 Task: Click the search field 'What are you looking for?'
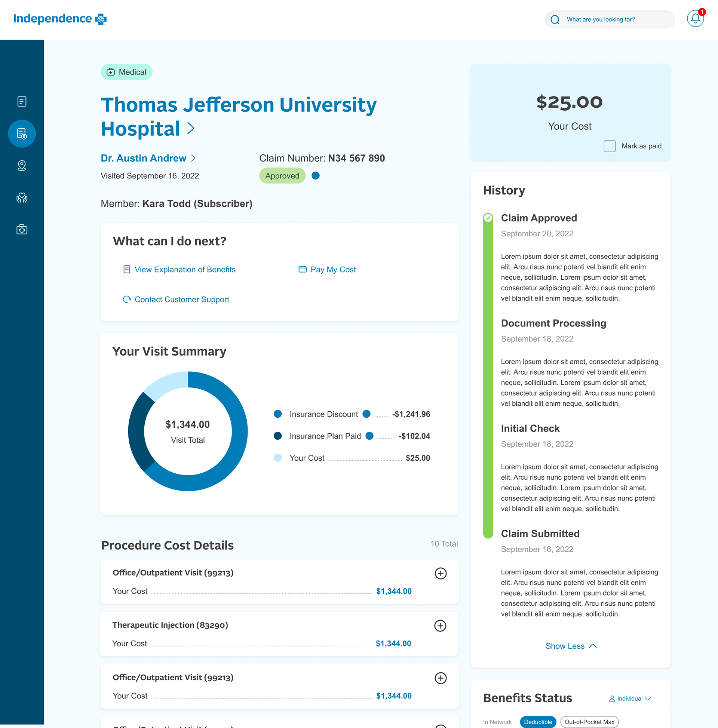point(610,19)
